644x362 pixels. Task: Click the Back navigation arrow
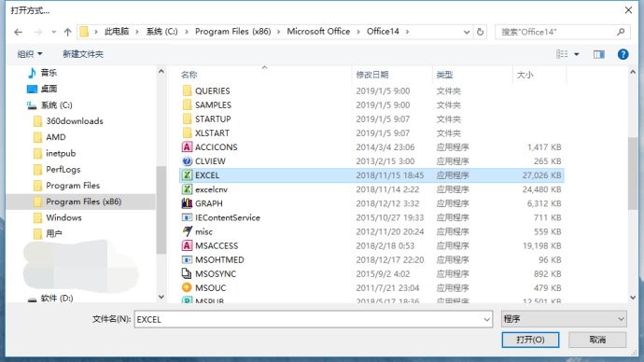tap(18, 32)
